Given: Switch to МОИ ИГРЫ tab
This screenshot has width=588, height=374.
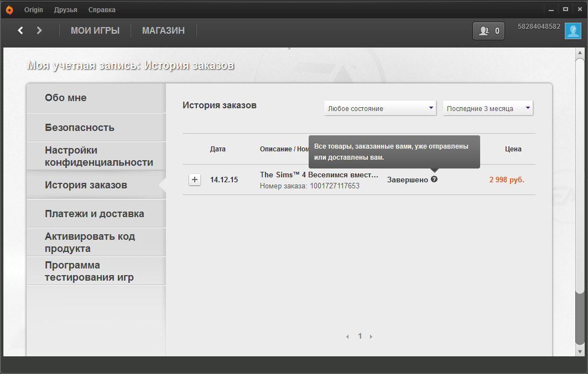Looking at the screenshot, I should pos(95,31).
